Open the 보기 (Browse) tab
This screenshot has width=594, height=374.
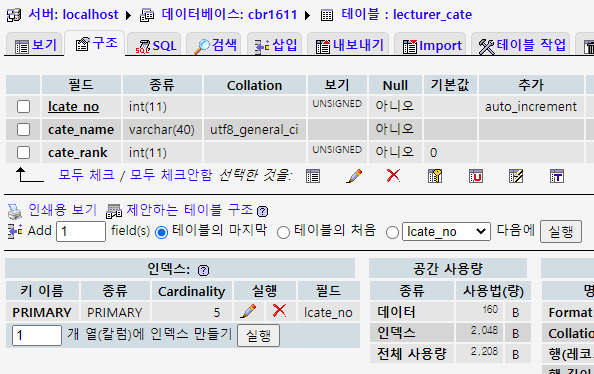tap(35, 45)
